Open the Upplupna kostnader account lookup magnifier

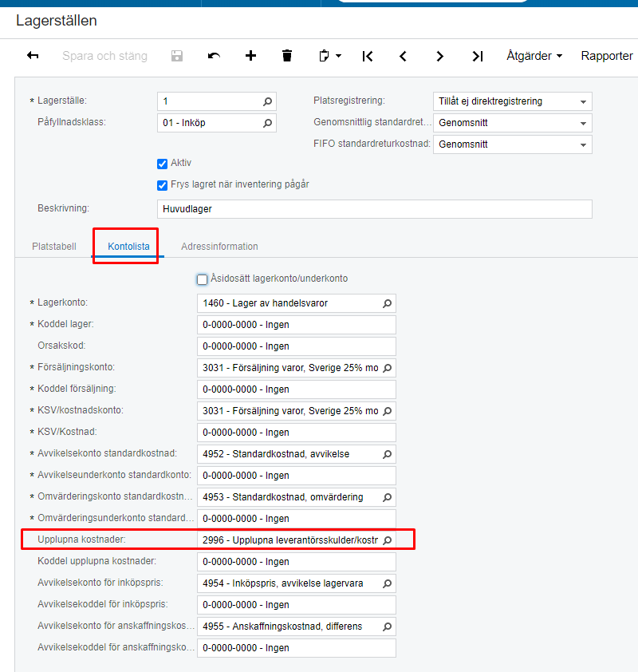387,540
